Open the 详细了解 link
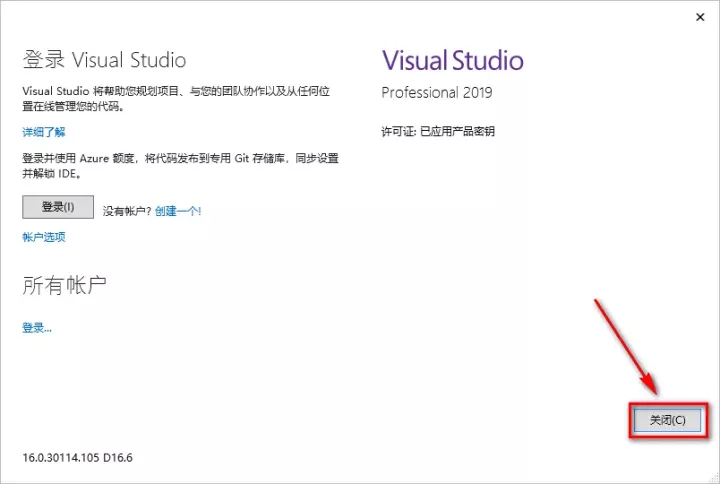 [x=44, y=132]
